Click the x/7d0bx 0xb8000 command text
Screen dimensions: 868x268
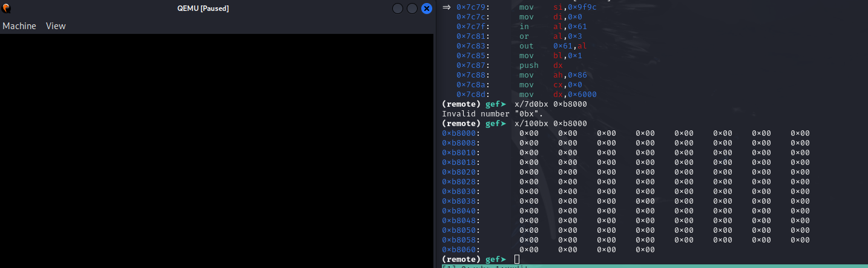point(550,104)
